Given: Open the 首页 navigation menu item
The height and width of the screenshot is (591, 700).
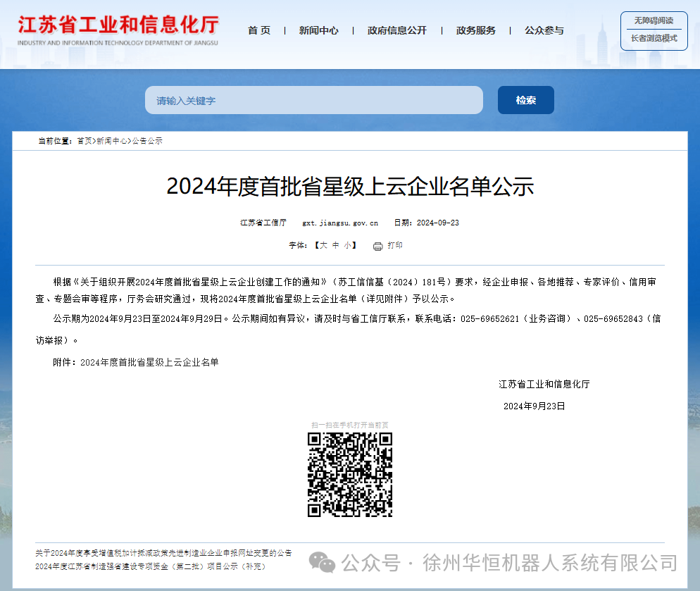Looking at the screenshot, I should point(258,30).
